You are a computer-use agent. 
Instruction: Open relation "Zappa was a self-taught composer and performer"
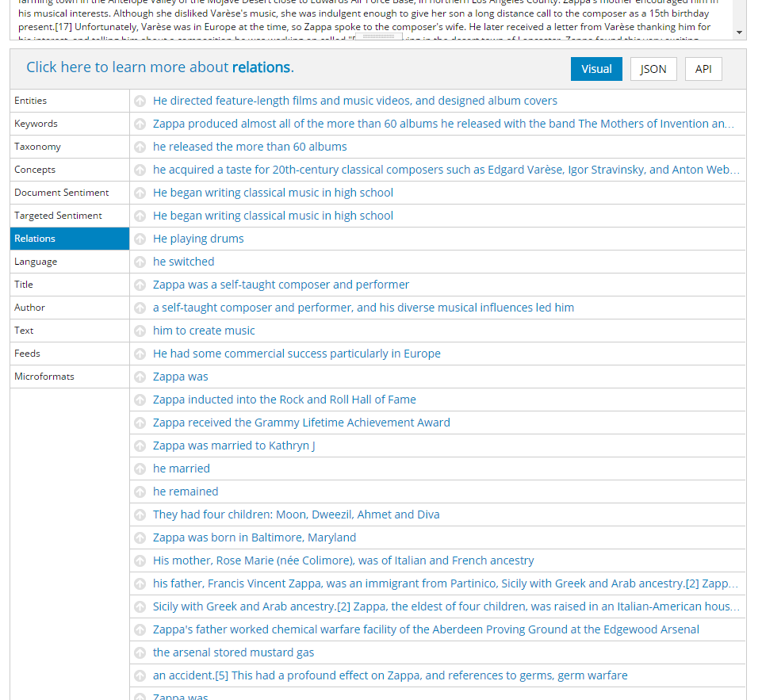click(281, 285)
